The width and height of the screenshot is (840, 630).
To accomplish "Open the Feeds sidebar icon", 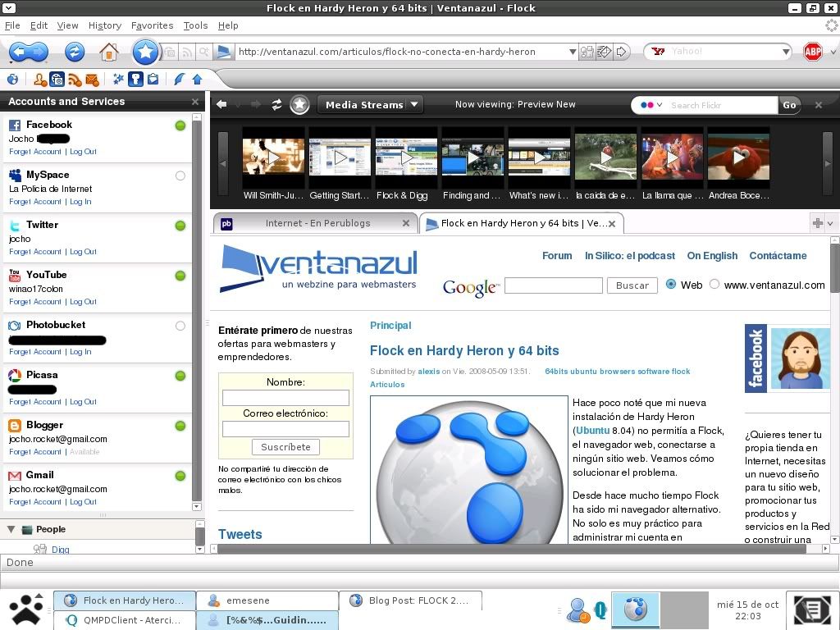I will (x=75, y=80).
